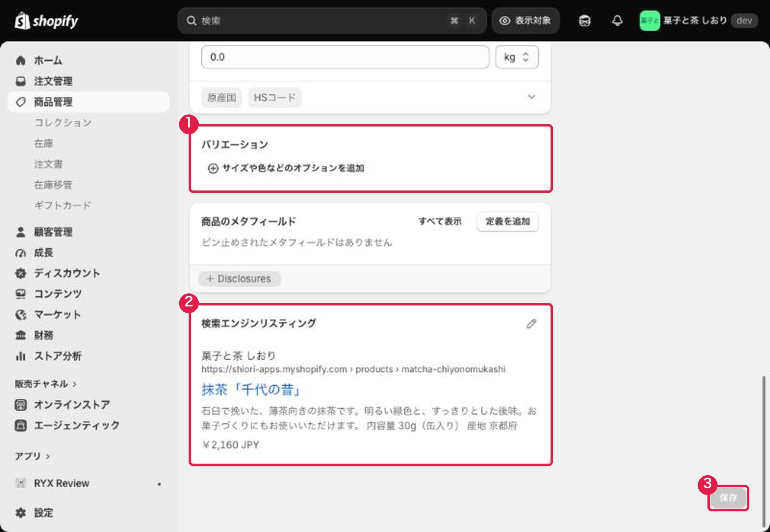Open the 表示対象 view selector
Image resolution: width=770 pixels, height=532 pixels.
(x=526, y=21)
